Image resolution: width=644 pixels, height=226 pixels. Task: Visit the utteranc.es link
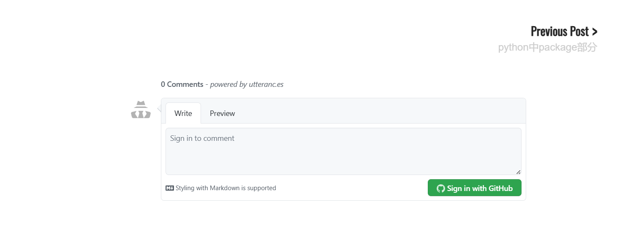pyautogui.click(x=266, y=84)
